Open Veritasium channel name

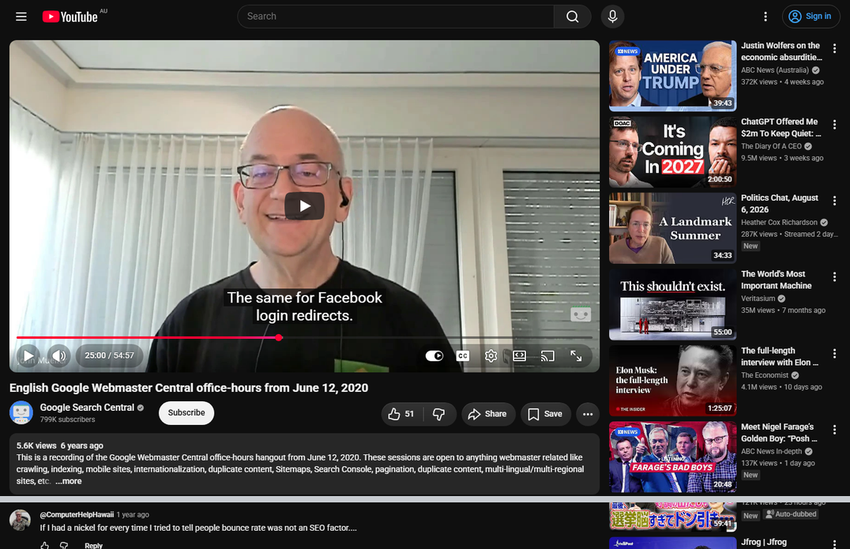point(758,299)
